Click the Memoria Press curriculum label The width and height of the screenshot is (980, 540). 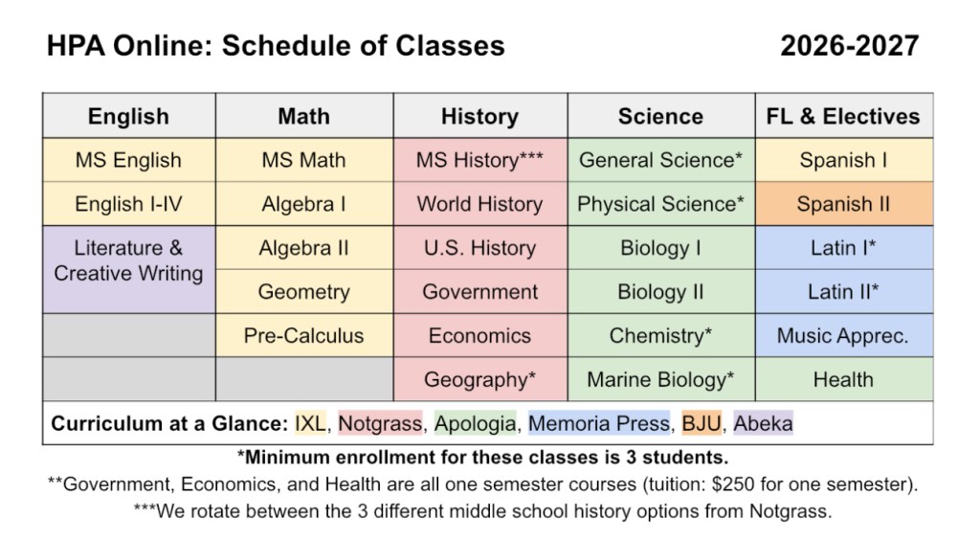pos(598,423)
